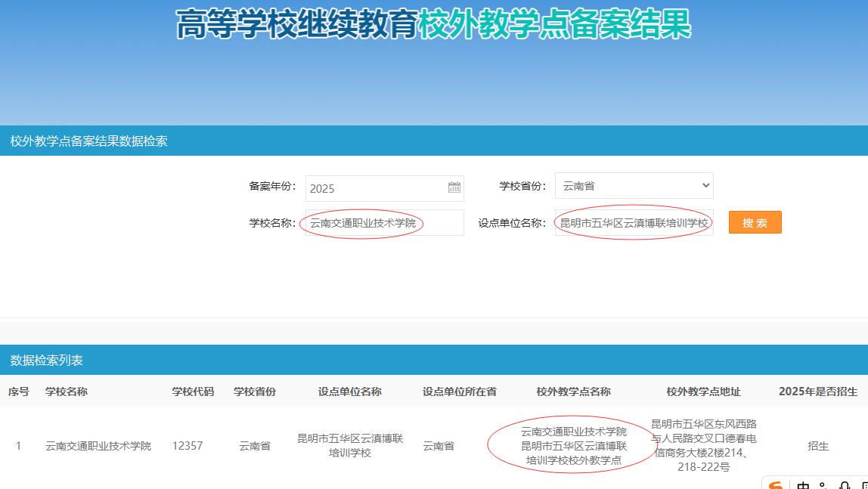Focus the 学校名称 input field
Viewport: 868px width, 489px height.
pyautogui.click(x=384, y=223)
